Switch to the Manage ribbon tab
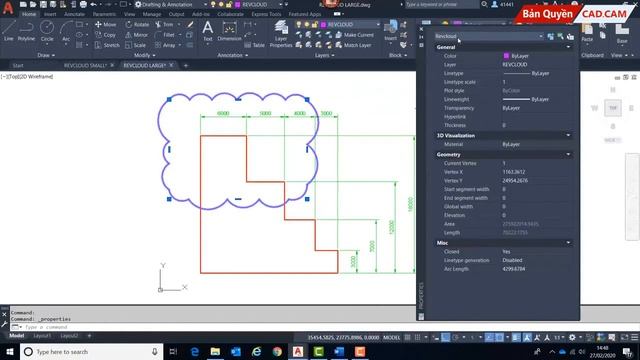This screenshot has width=640, height=360. tap(151, 14)
